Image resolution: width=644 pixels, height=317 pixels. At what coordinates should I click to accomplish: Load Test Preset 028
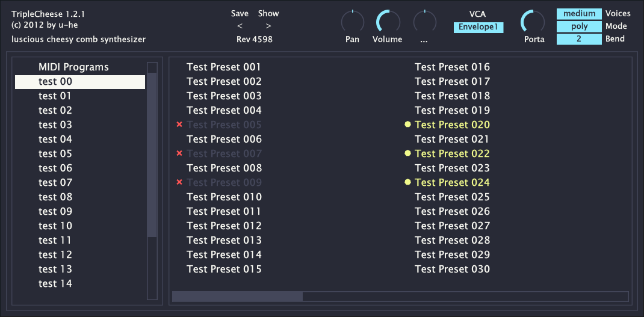click(x=452, y=240)
